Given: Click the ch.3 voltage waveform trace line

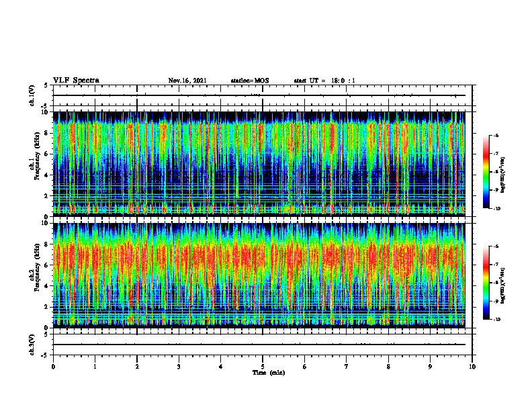Looking at the screenshot, I should (x=259, y=345).
